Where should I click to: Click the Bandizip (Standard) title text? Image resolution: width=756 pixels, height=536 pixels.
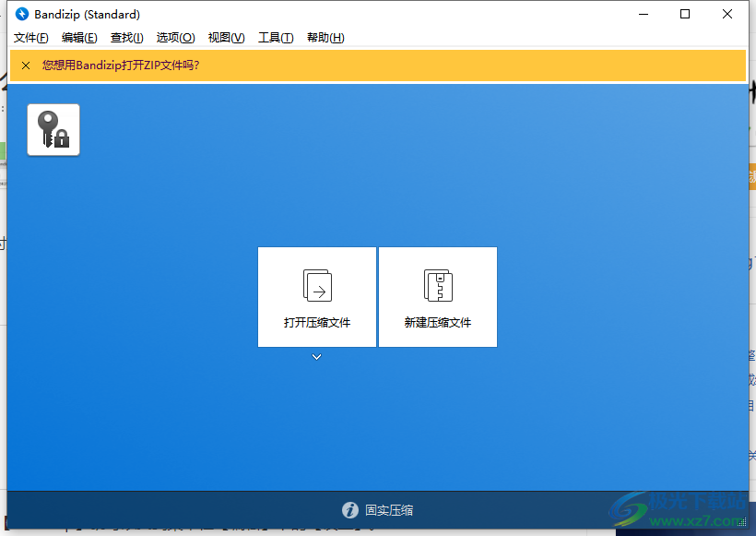tap(88, 15)
